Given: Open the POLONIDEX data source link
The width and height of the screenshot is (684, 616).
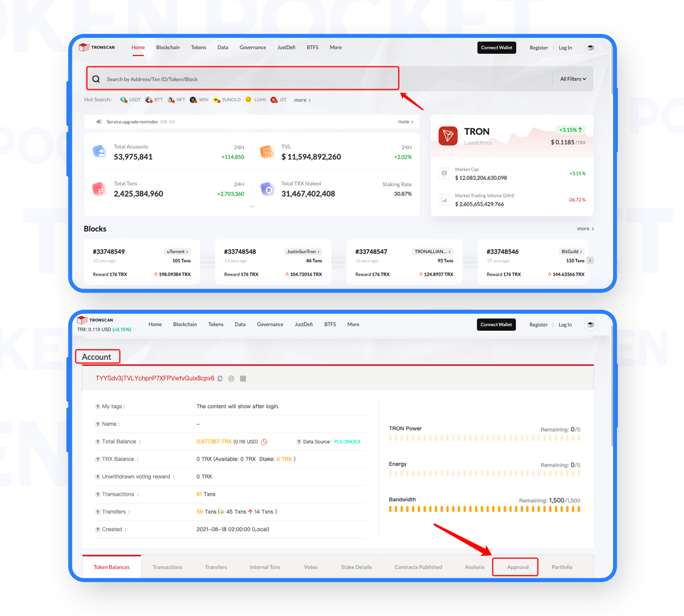Looking at the screenshot, I should (x=347, y=442).
